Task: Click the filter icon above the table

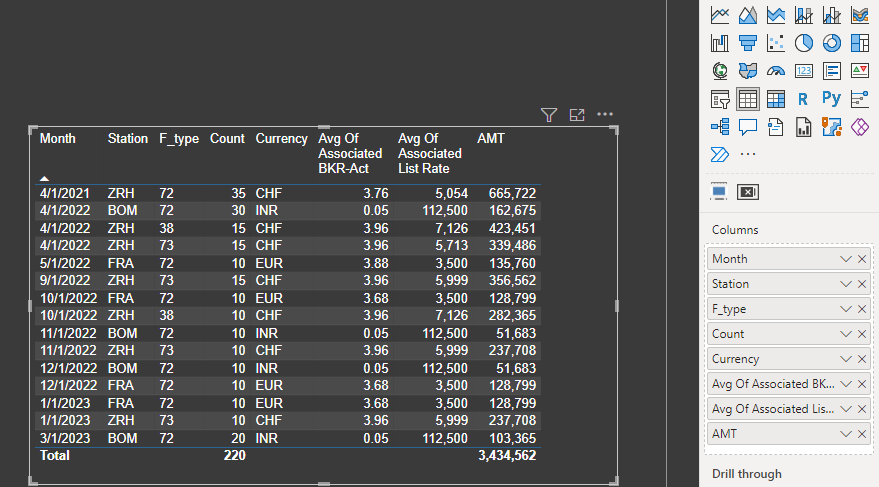Action: [548, 115]
